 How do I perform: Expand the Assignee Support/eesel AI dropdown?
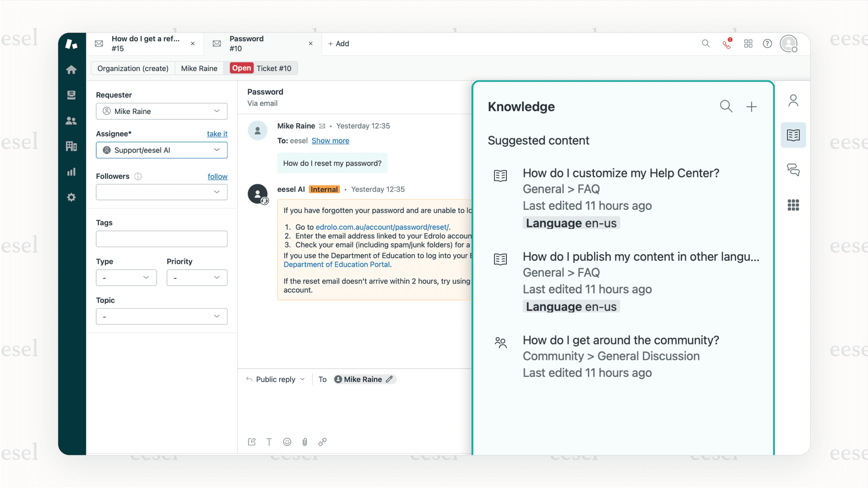coord(162,150)
